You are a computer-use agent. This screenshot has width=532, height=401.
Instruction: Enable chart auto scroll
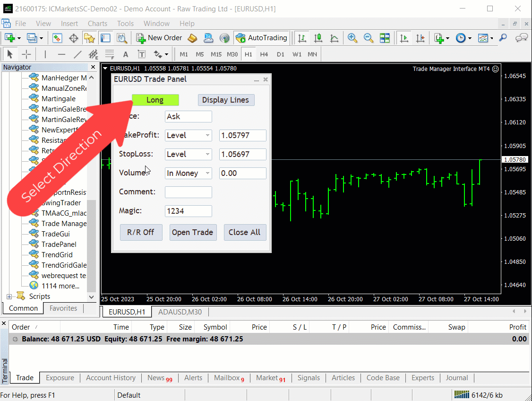404,37
